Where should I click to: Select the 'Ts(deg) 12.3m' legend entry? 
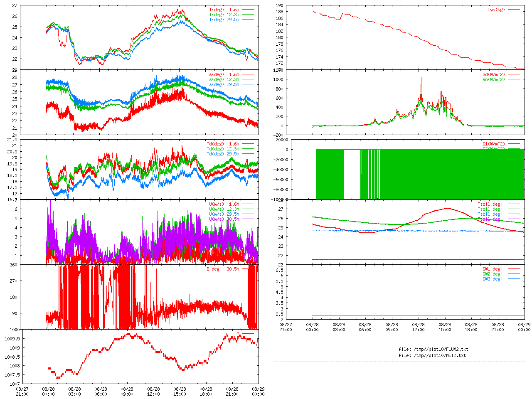tap(223, 80)
